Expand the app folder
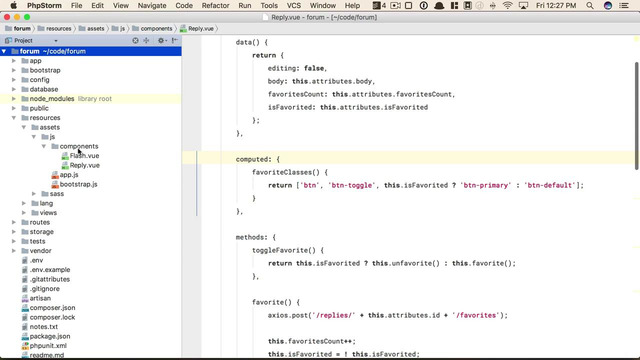Image resolution: width=640 pixels, height=360 pixels. click(x=14, y=61)
